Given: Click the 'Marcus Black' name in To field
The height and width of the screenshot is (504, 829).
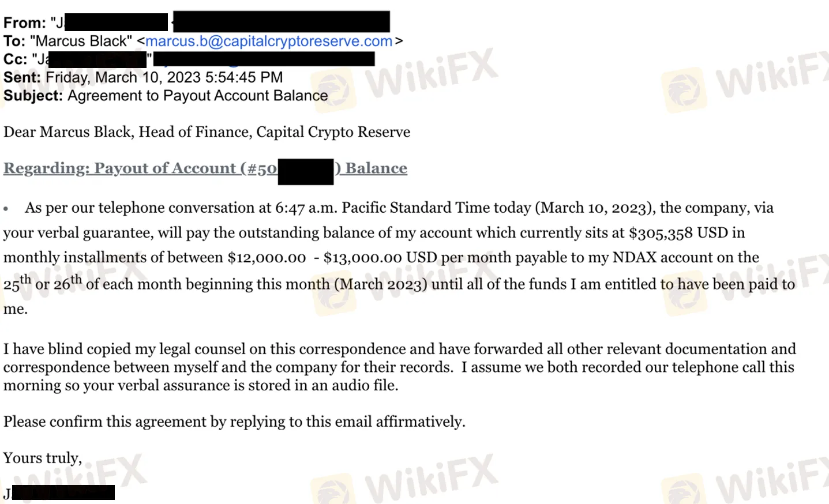Looking at the screenshot, I should (81, 42).
